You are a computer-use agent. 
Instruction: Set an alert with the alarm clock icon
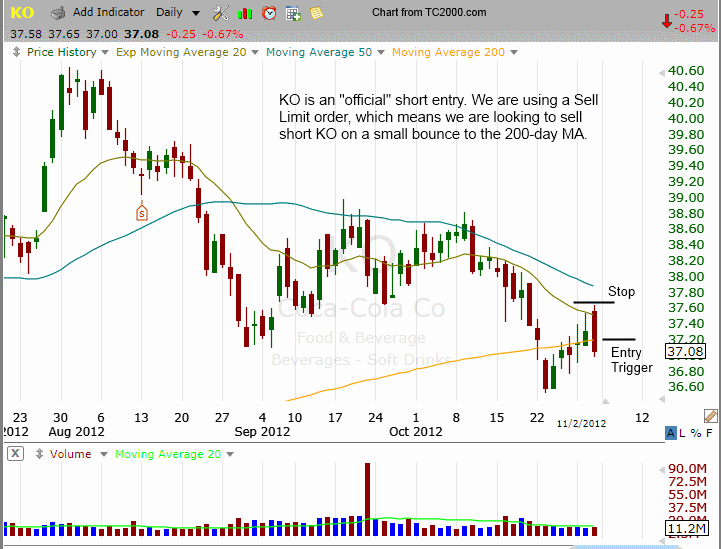click(269, 13)
